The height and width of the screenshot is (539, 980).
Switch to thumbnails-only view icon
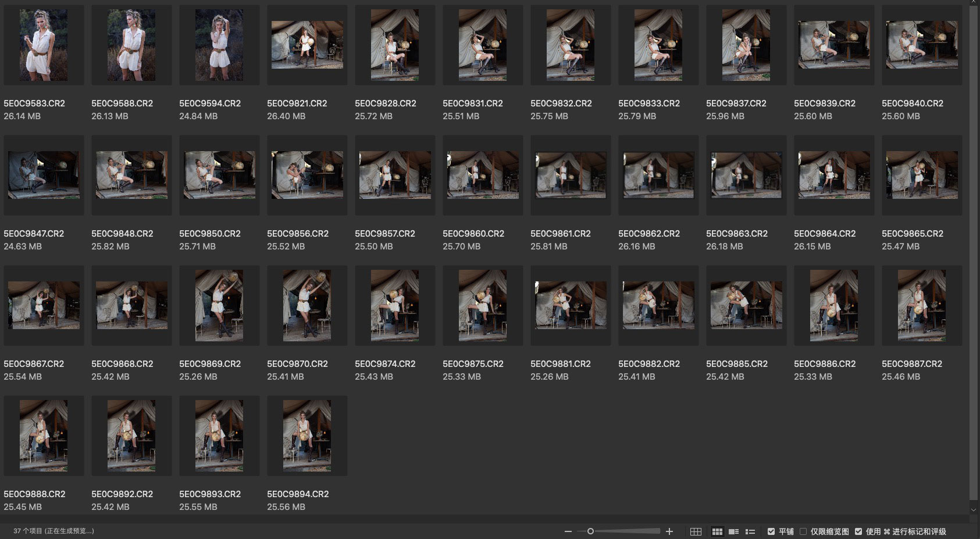click(717, 531)
